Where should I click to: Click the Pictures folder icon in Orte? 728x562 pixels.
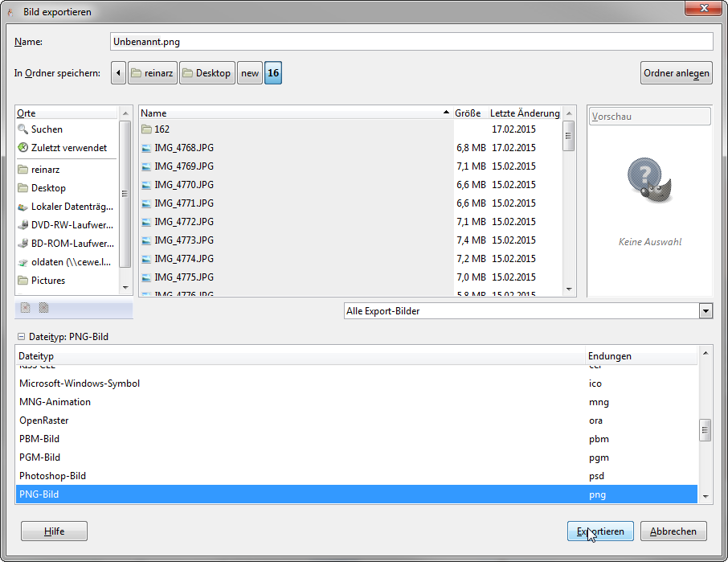pos(22,281)
